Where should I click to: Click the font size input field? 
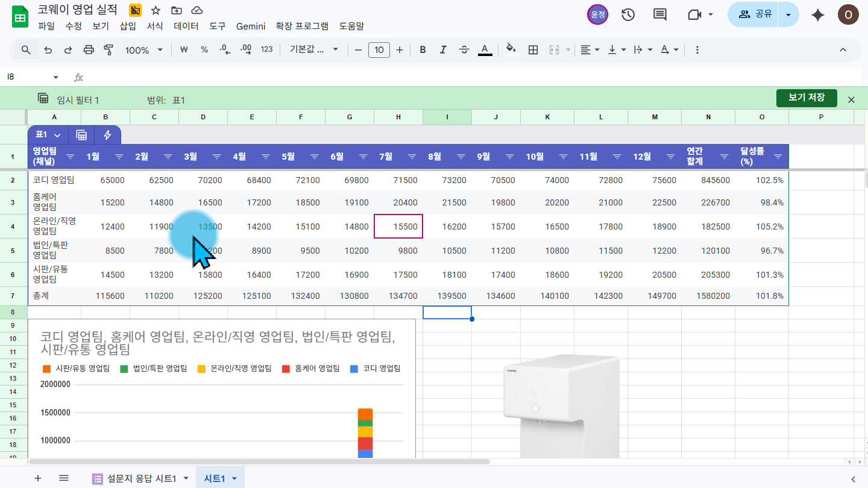[379, 50]
